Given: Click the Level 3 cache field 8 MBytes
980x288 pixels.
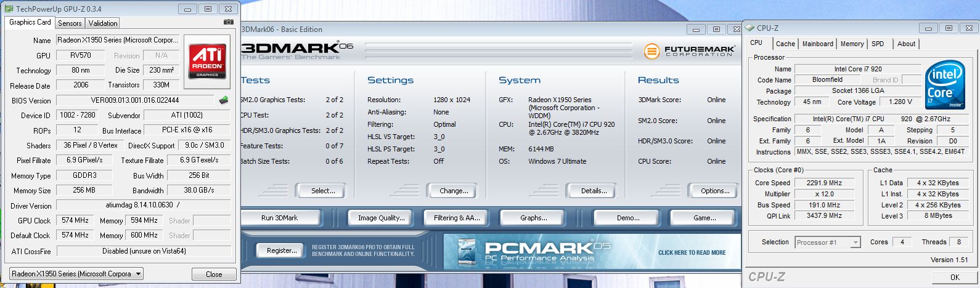Looking at the screenshot, I should [938, 216].
